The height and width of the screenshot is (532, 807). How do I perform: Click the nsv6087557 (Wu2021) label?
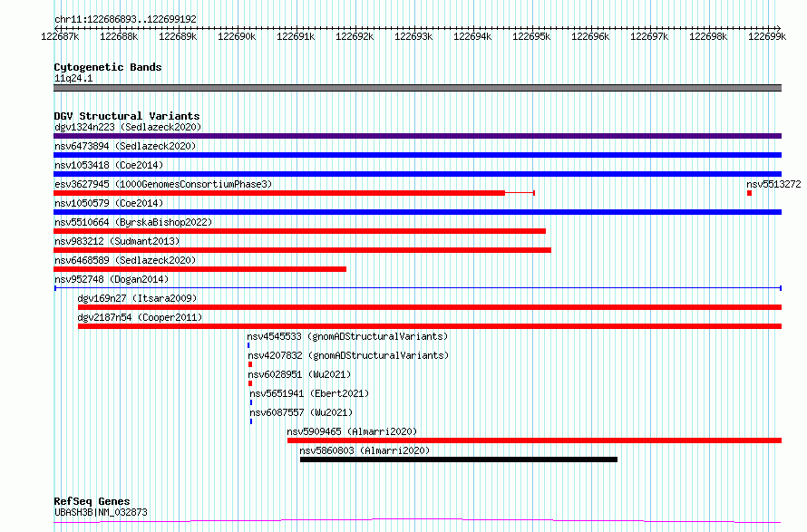(x=301, y=412)
